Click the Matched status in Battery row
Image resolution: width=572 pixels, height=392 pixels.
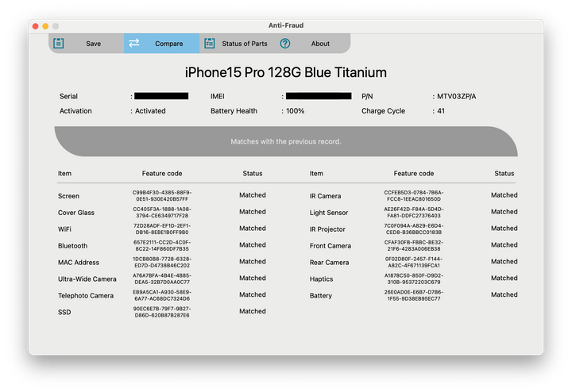pos(504,294)
